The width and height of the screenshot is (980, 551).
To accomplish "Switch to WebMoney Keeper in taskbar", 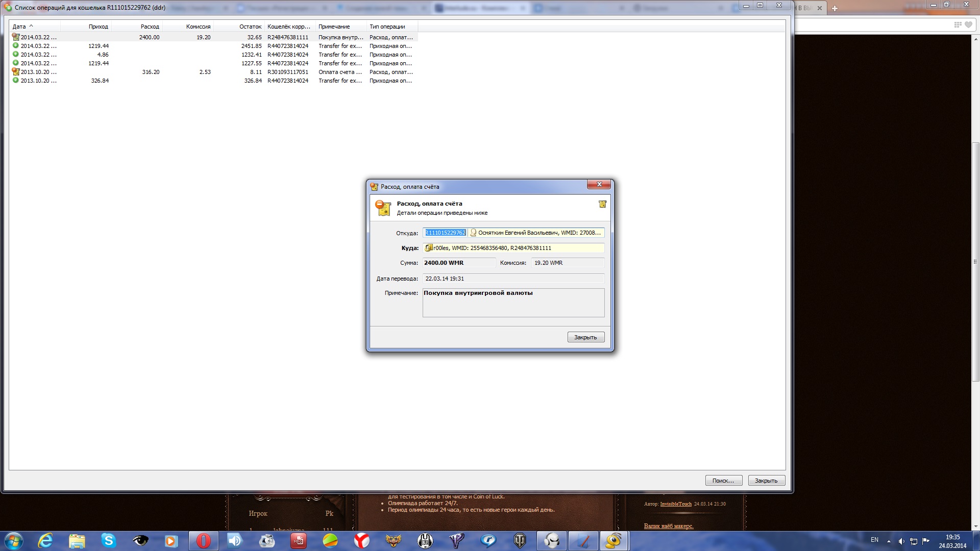I will [x=614, y=541].
